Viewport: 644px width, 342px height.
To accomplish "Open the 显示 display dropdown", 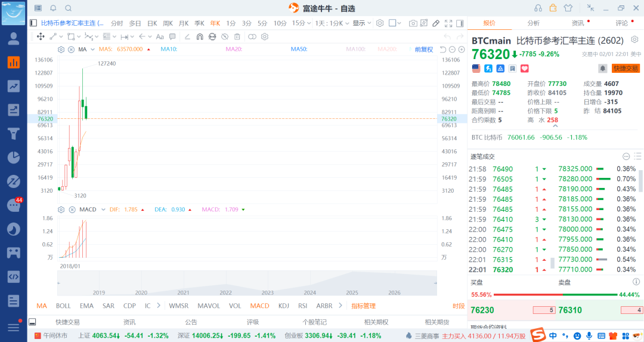I will 362,23.
